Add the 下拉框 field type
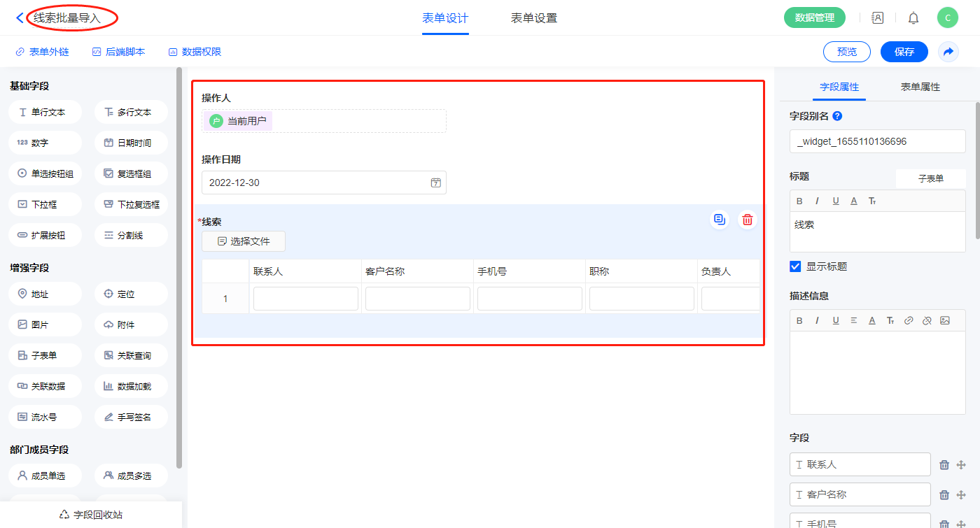Screen dimensions: 980x528 [x=45, y=205]
